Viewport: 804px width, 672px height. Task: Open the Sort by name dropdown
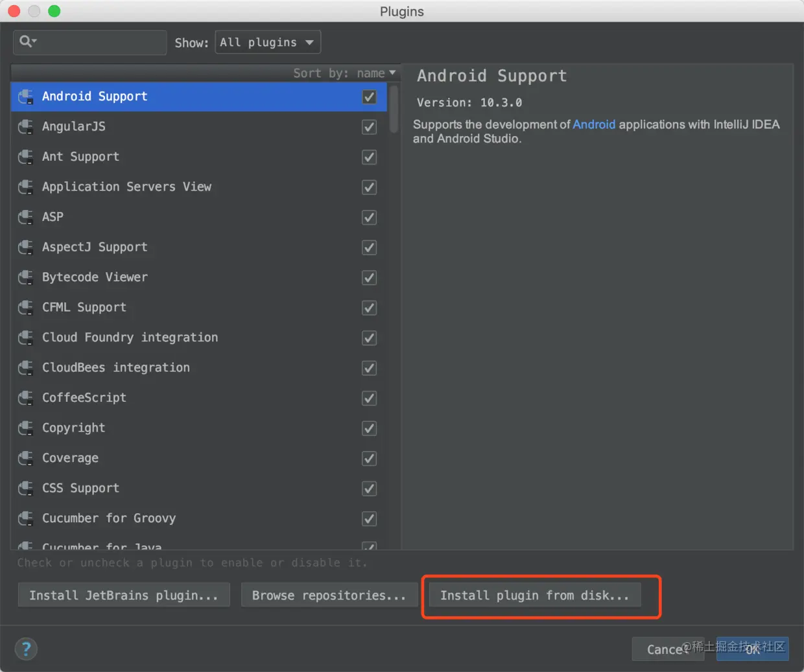[344, 73]
